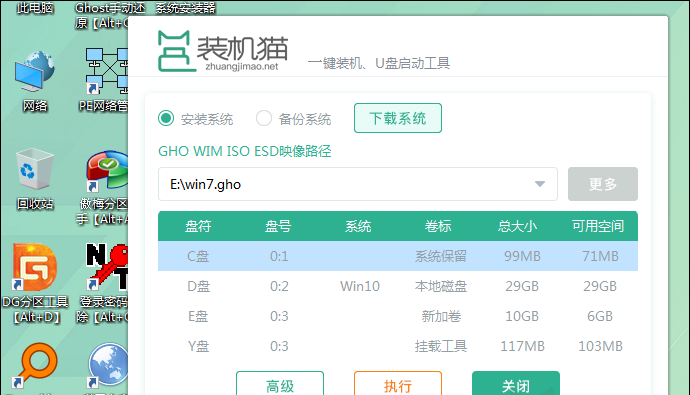
Task: Click the 103MB free space cell
Action: [600, 346]
